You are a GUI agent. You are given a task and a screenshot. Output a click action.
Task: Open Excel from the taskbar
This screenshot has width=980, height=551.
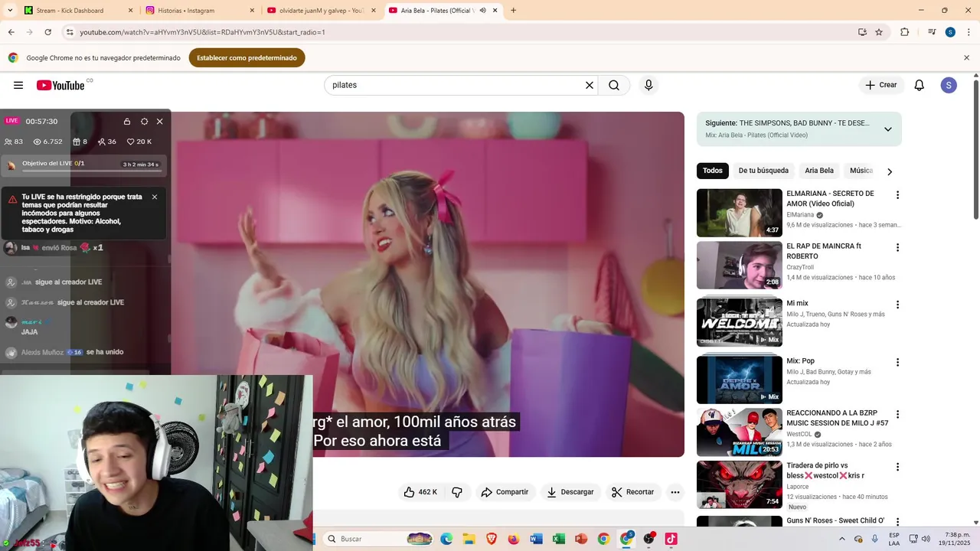(x=559, y=539)
